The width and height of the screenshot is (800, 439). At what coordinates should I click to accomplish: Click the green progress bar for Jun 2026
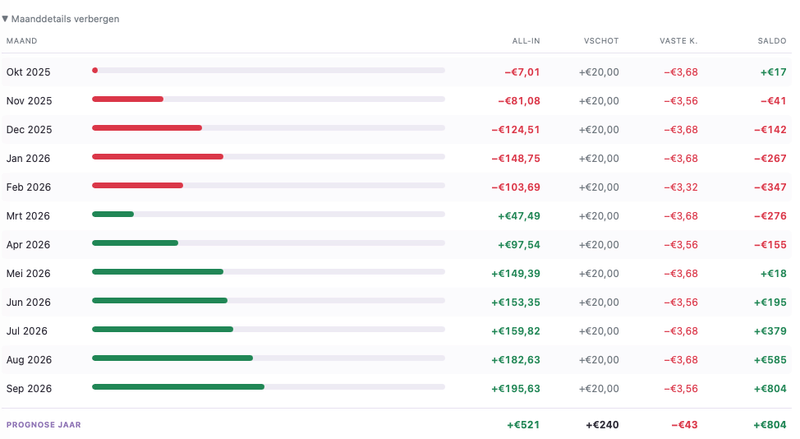[x=160, y=301]
